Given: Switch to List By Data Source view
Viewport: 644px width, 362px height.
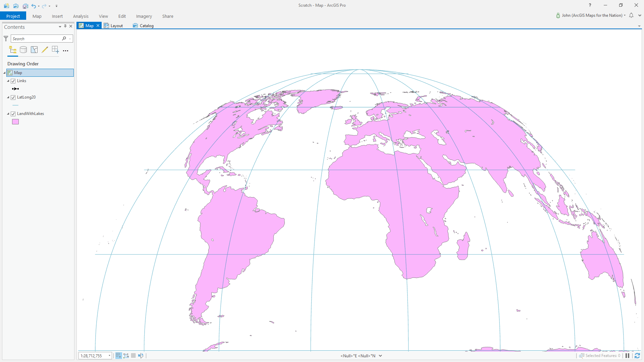Looking at the screenshot, I should tap(23, 50).
